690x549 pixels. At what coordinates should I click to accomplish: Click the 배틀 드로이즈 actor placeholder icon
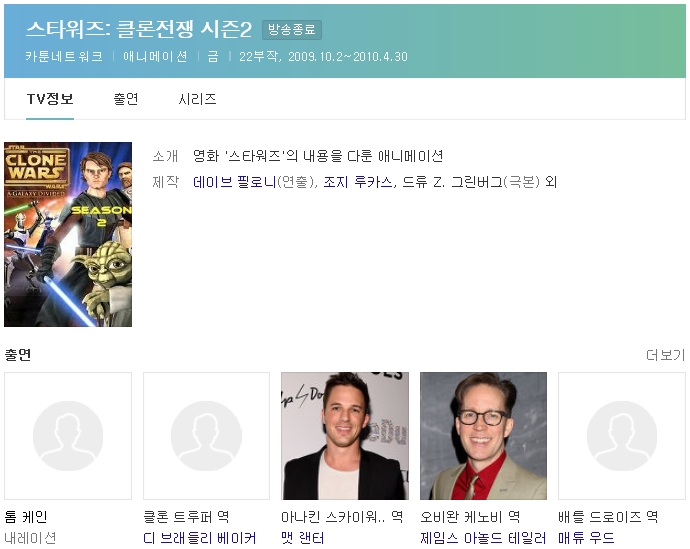coord(621,436)
